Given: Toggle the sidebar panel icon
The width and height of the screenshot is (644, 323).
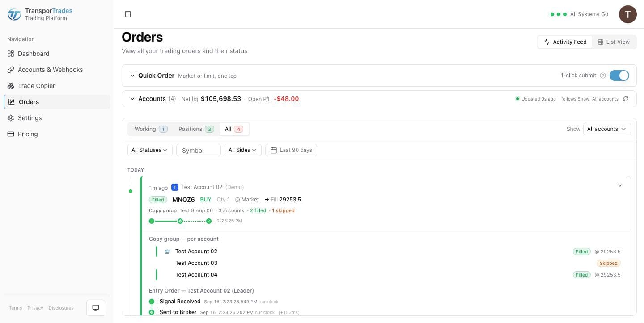Looking at the screenshot, I should coord(128,14).
